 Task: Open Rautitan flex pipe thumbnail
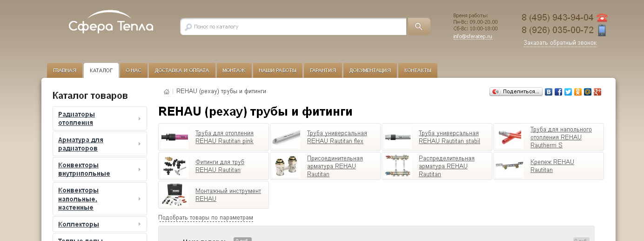pyautogui.click(x=286, y=137)
